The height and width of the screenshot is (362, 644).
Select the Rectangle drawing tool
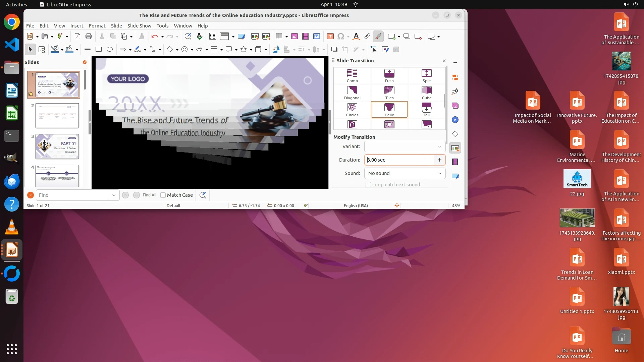[99, 50]
